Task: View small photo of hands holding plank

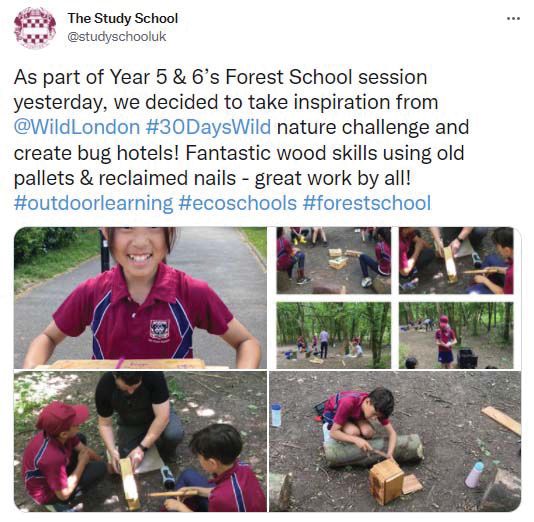Action: (456, 261)
